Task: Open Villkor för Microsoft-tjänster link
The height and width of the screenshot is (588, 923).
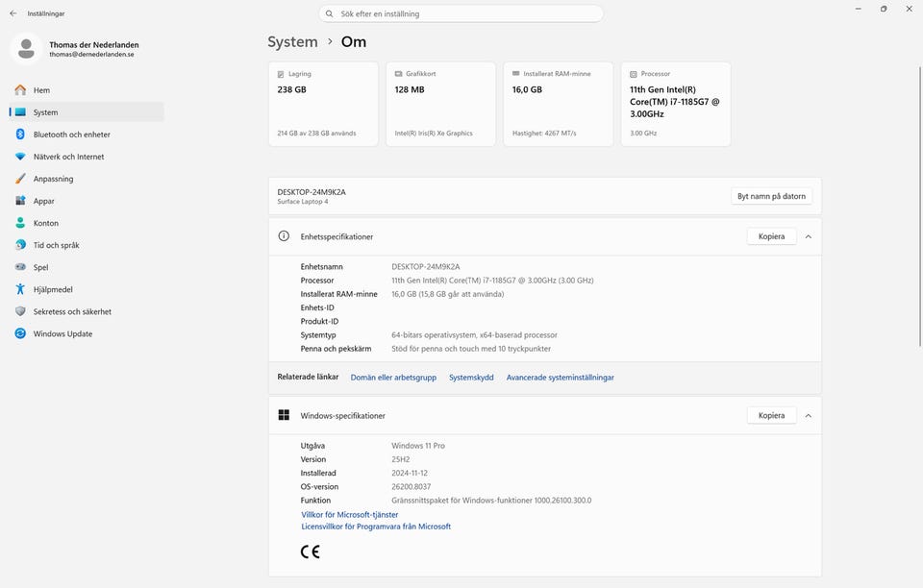Action: click(349, 515)
